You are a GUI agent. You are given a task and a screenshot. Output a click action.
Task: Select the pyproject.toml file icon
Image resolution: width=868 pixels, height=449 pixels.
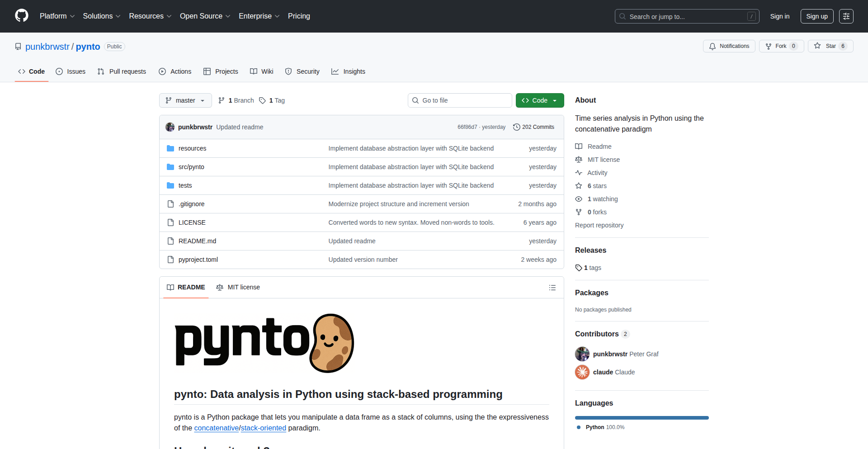click(170, 260)
